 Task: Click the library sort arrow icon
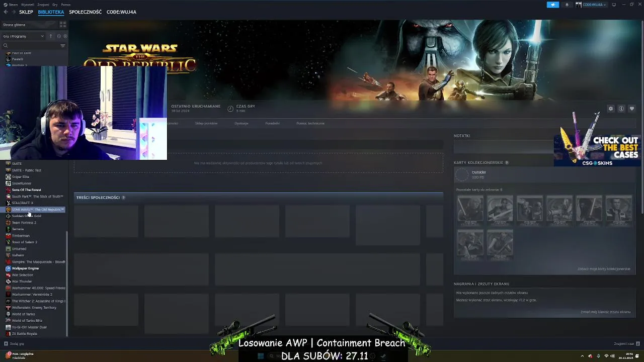[50, 36]
